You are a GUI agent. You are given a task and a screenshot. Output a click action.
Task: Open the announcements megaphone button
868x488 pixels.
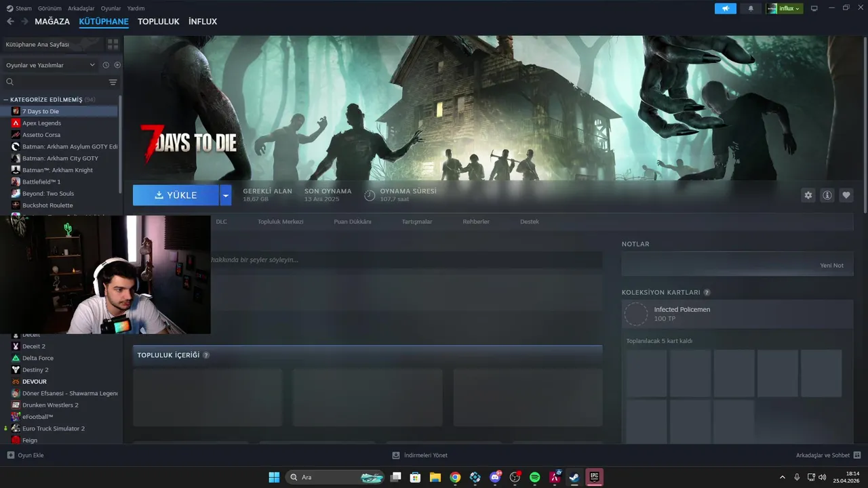click(725, 9)
